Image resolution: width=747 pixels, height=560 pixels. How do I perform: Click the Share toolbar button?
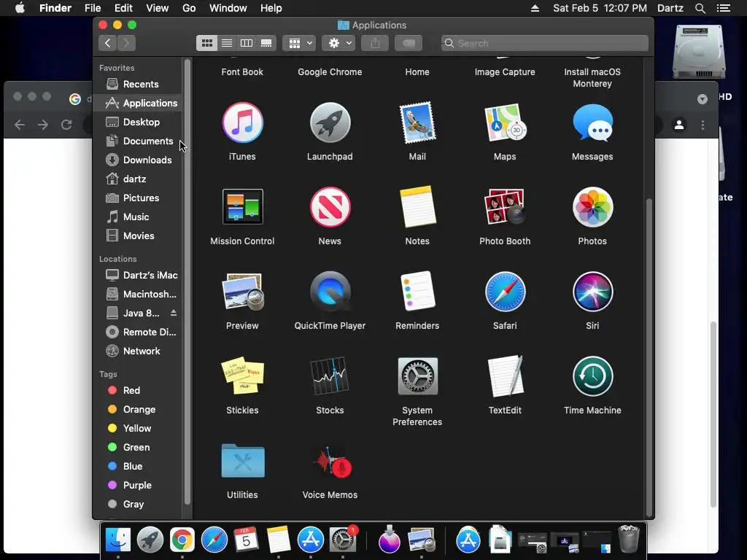click(x=376, y=43)
